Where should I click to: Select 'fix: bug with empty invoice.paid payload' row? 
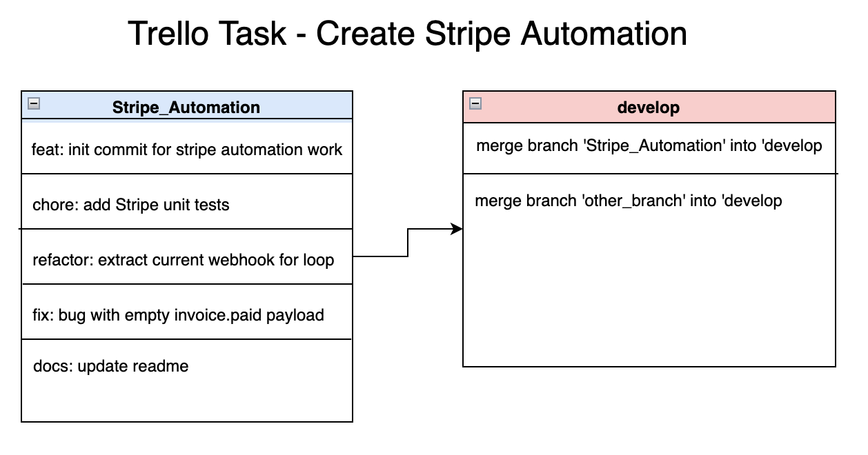click(187, 312)
